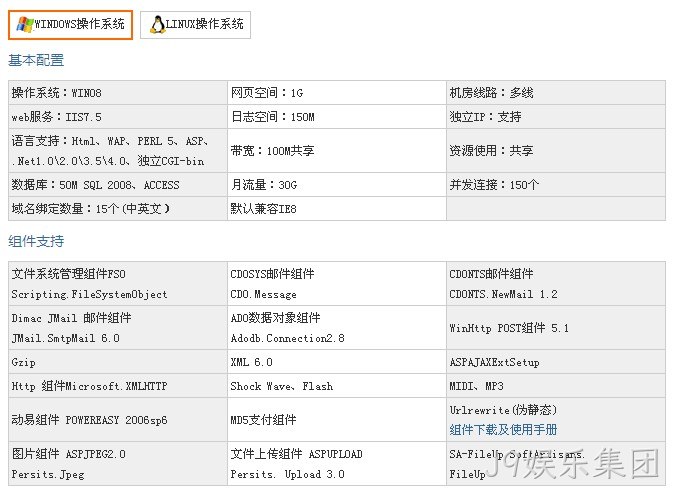Select the 独立IP：支持 cell
Viewport: 675px width, 493px height.
click(556, 117)
